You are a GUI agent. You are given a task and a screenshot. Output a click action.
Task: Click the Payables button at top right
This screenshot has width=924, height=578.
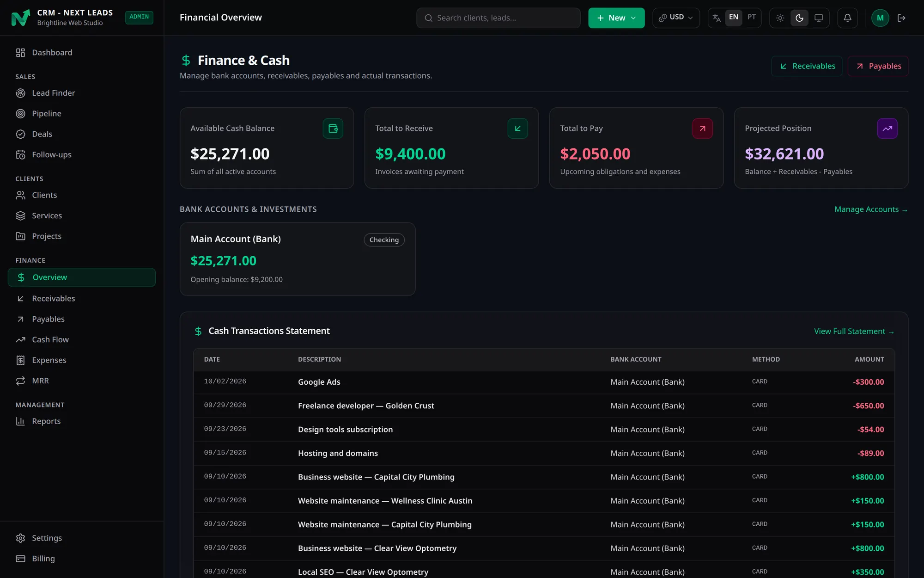(878, 66)
